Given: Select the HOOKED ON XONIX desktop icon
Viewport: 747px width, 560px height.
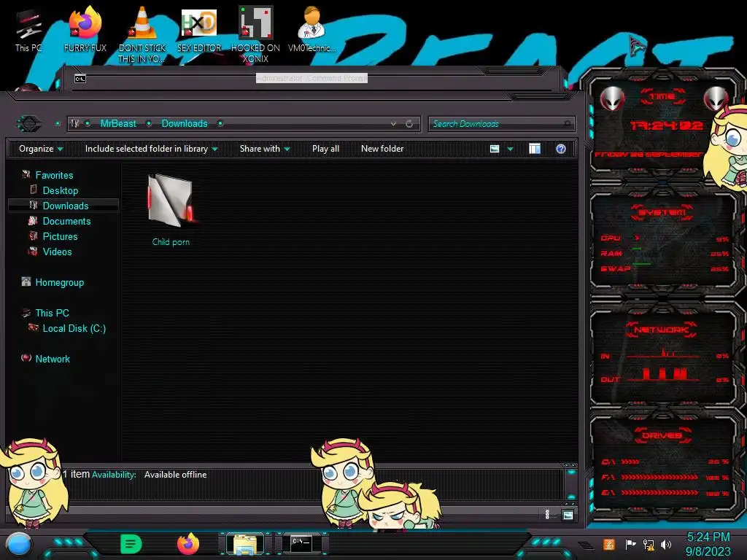Looking at the screenshot, I should click(255, 34).
